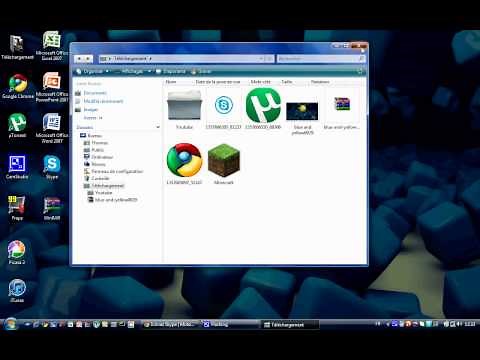Select the Chrome-logo file in the folder
The height and width of the screenshot is (360, 480).
184,164
